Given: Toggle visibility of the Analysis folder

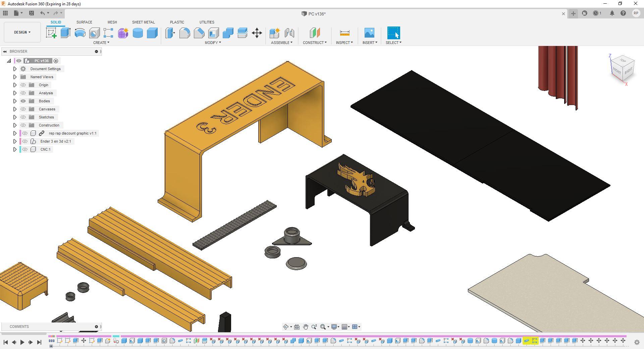Looking at the screenshot, I should (x=23, y=93).
